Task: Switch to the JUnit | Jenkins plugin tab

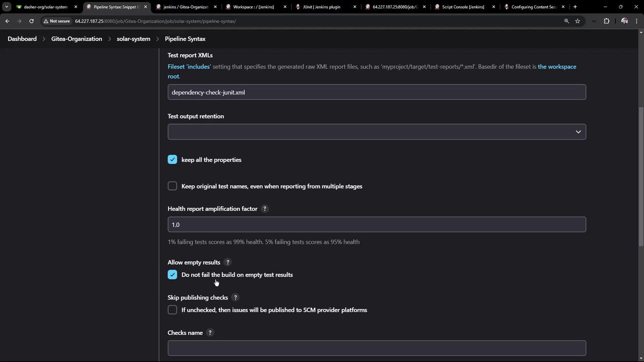Action: click(x=321, y=7)
